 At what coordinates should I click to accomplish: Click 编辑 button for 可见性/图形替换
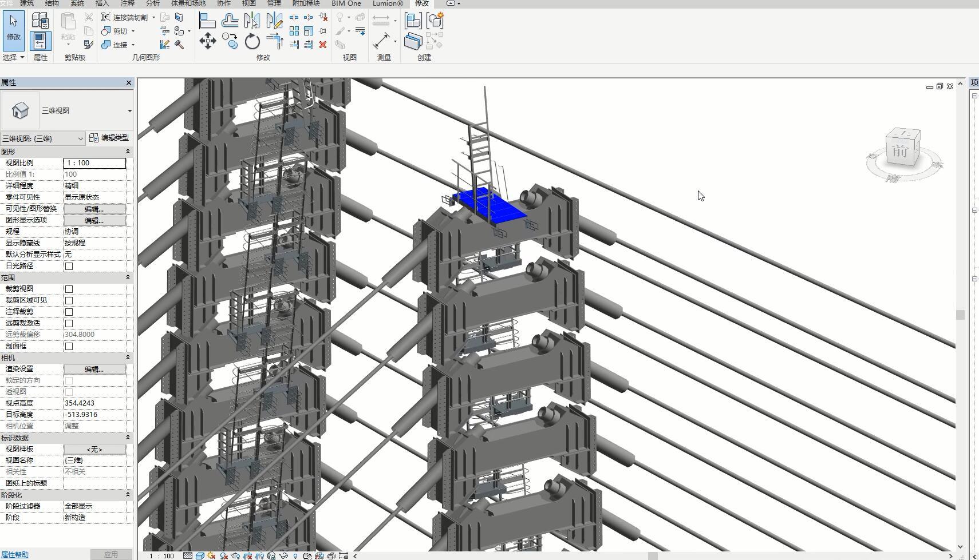(94, 209)
